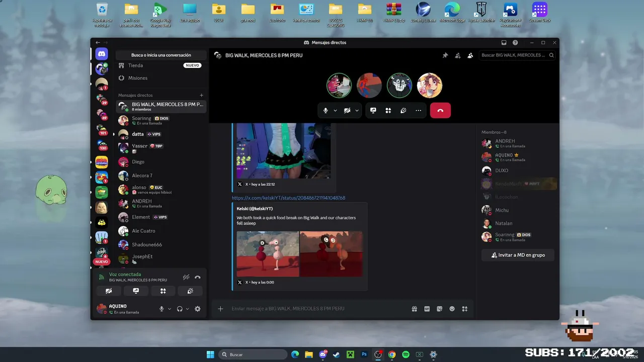Open user settings gear

pyautogui.click(x=198, y=309)
